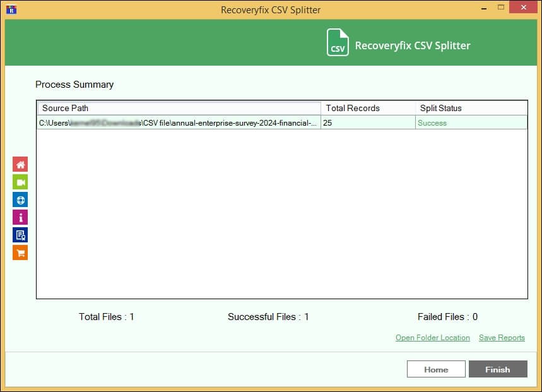Open the green video tutorial sidebar icon
Image resolution: width=542 pixels, height=392 pixels.
click(x=20, y=182)
